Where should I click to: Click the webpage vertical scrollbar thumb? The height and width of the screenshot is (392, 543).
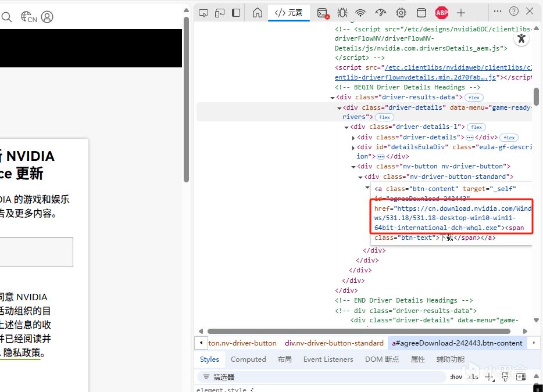[186, 99]
